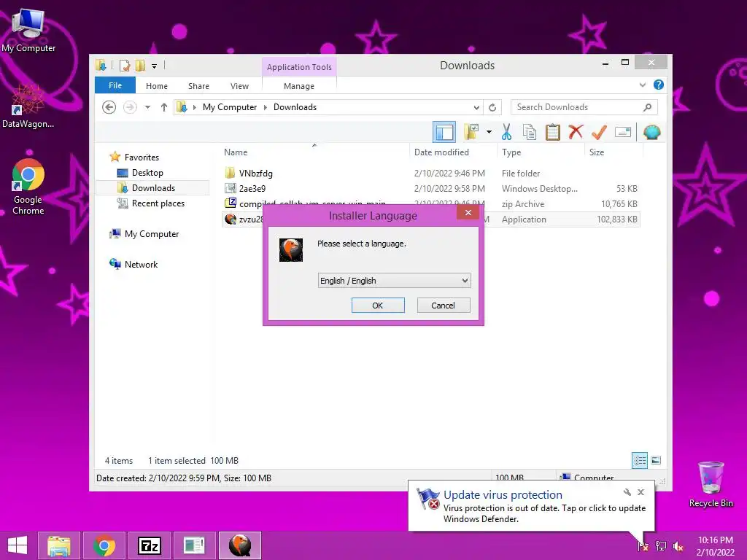This screenshot has height=560, width=747.
Task: Click the Cut scissors icon
Action: 506,132
